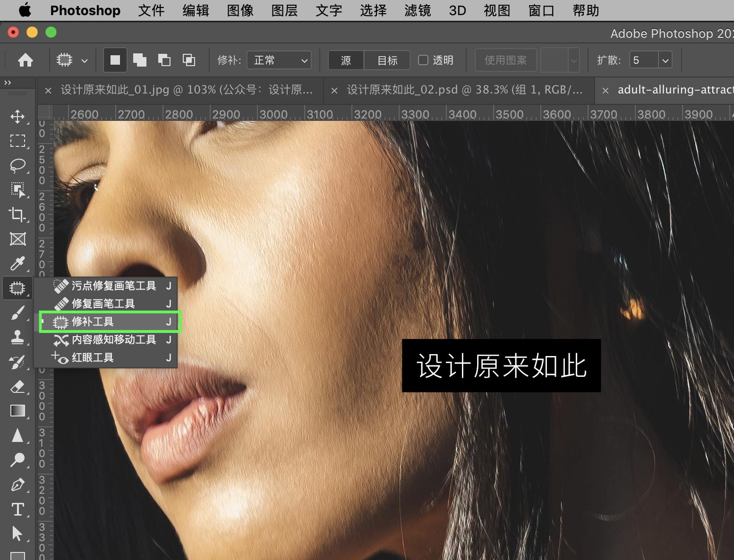Click the 使用图案 button
Screen dimensions: 734x560
[x=505, y=60]
